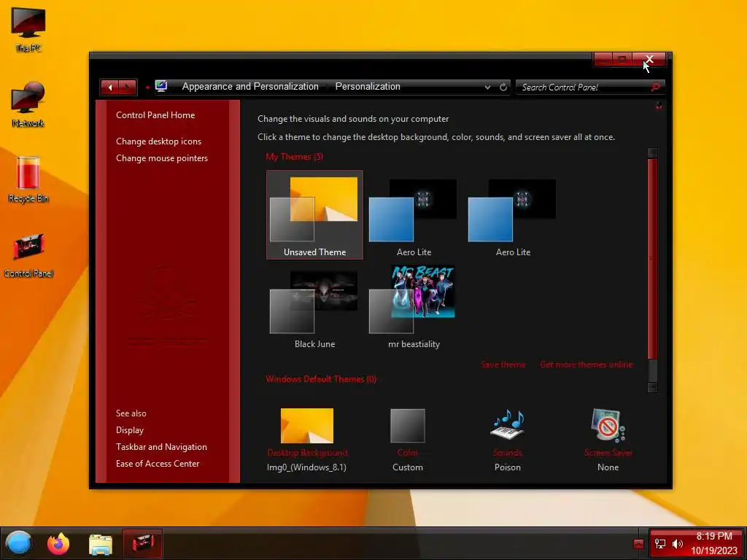
Task: Open the Color swatch setting
Action: pyautogui.click(x=408, y=426)
